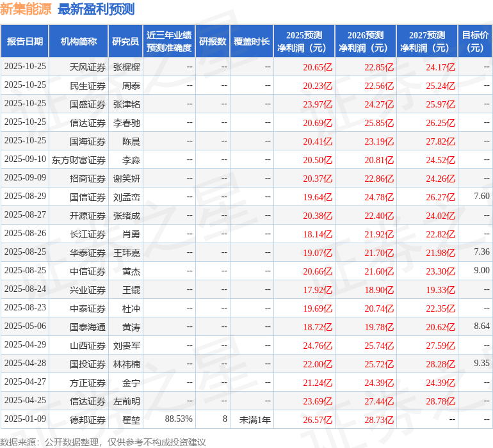
Task: Click the 最新盈利预测 heading text
Action: coord(96,9)
